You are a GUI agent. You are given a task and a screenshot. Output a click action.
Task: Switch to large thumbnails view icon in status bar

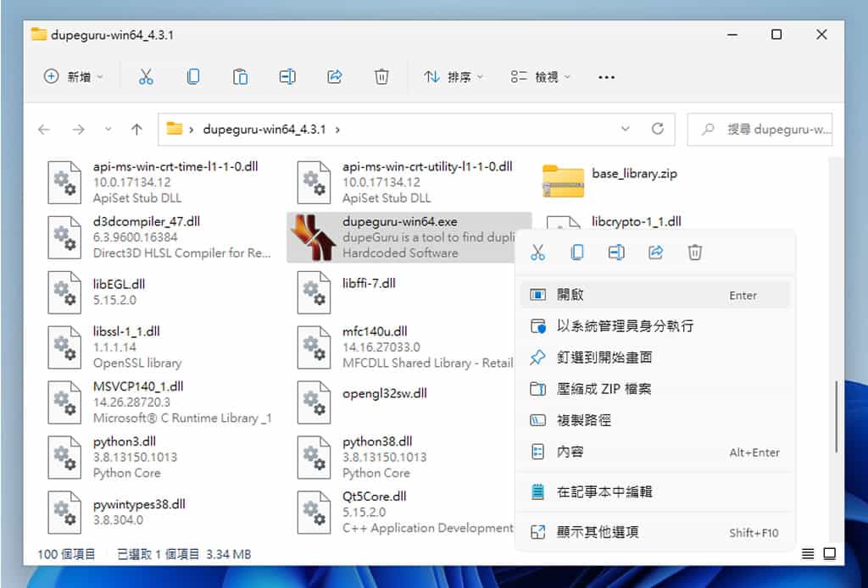pyautogui.click(x=829, y=554)
